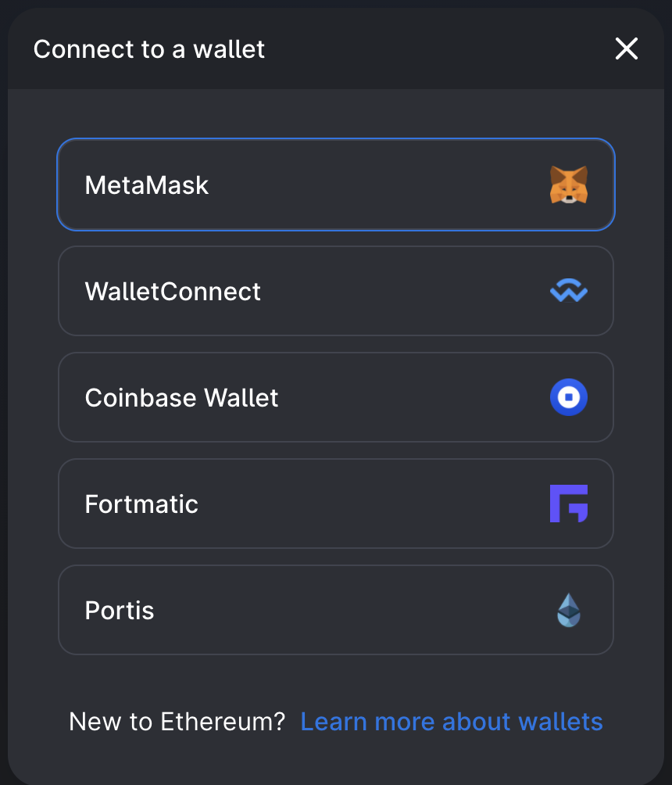Connect using the Coinbase Wallet option
The image size is (672, 785).
(336, 397)
